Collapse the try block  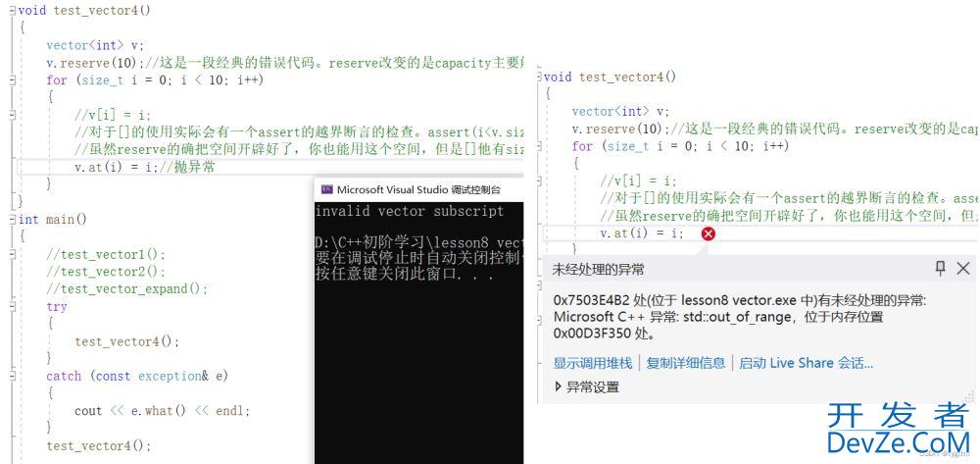pyautogui.click(x=13, y=307)
